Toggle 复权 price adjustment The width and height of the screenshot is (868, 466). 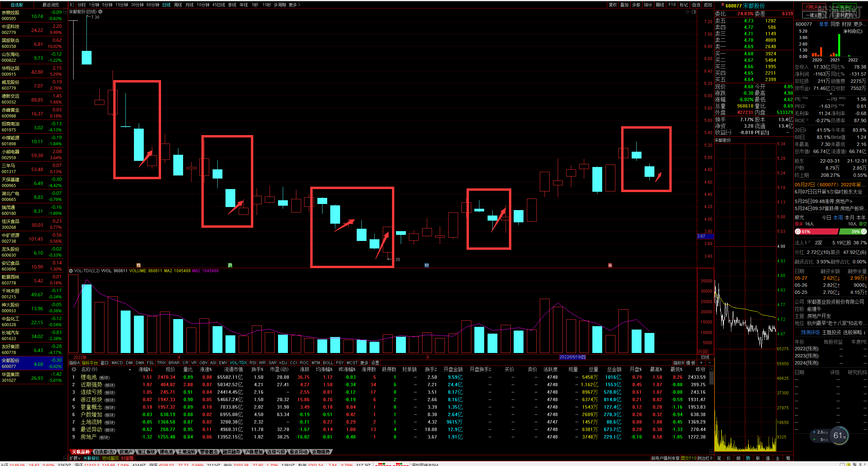coord(613,5)
